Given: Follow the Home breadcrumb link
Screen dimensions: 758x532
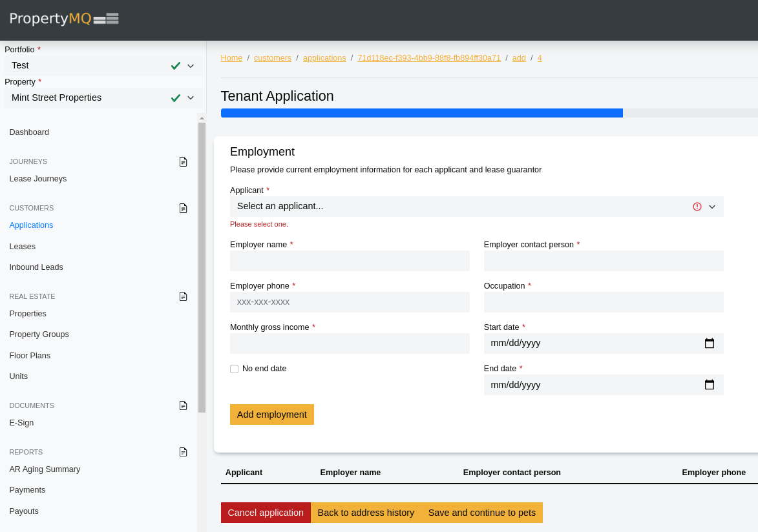Looking at the screenshot, I should tap(231, 58).
